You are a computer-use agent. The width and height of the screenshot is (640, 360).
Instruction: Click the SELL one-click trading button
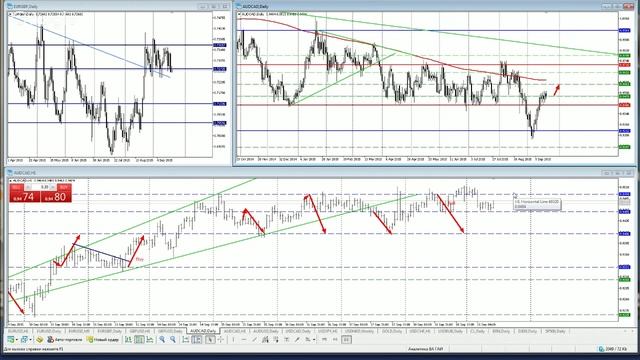pyautogui.click(x=16, y=187)
